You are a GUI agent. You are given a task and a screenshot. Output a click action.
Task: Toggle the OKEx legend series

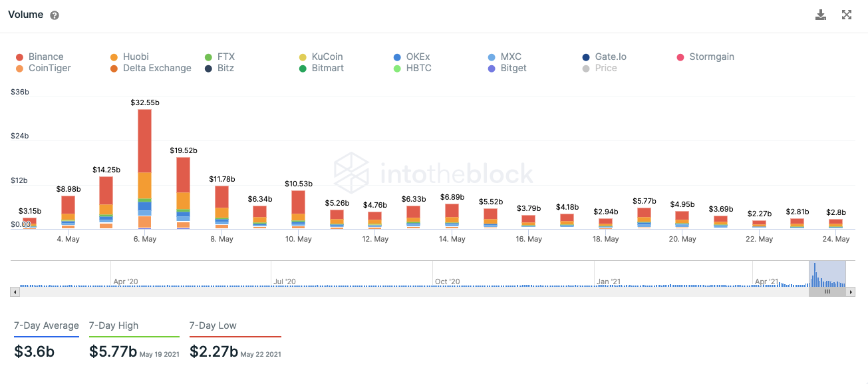point(411,57)
